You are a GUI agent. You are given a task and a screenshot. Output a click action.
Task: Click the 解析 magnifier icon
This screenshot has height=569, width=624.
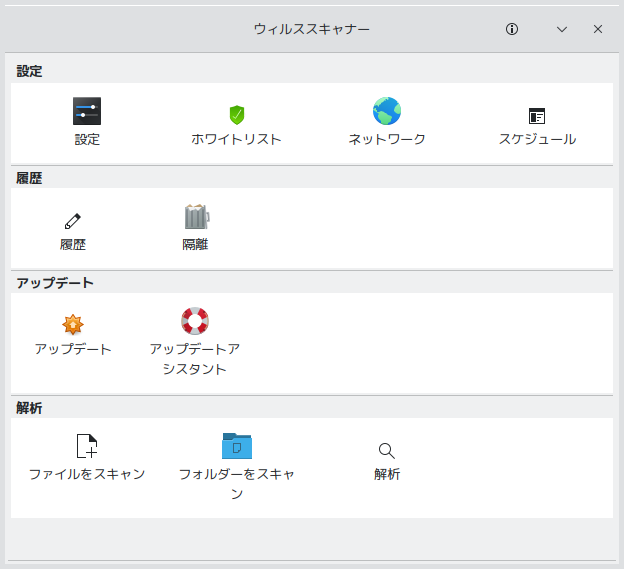pos(387,451)
